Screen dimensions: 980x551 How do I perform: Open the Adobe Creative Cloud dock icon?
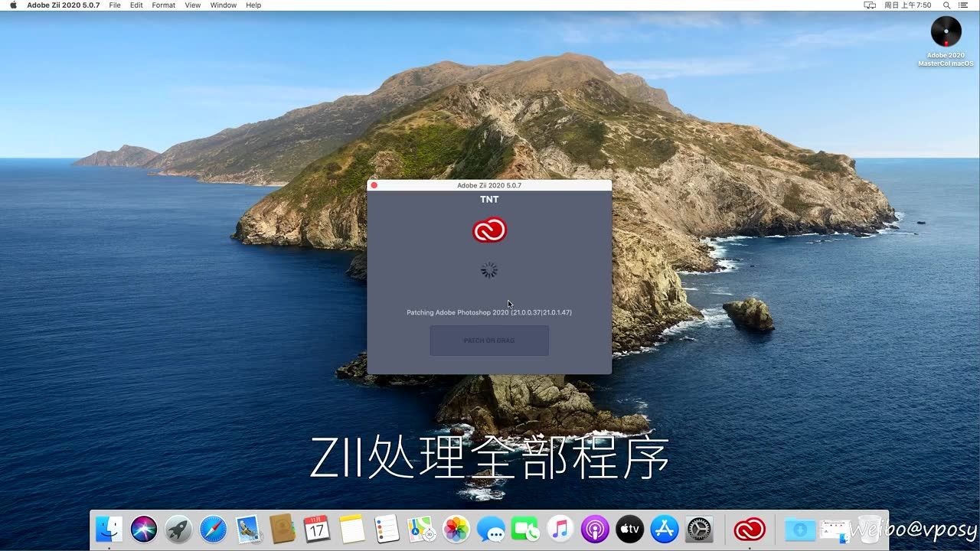pyautogui.click(x=749, y=528)
